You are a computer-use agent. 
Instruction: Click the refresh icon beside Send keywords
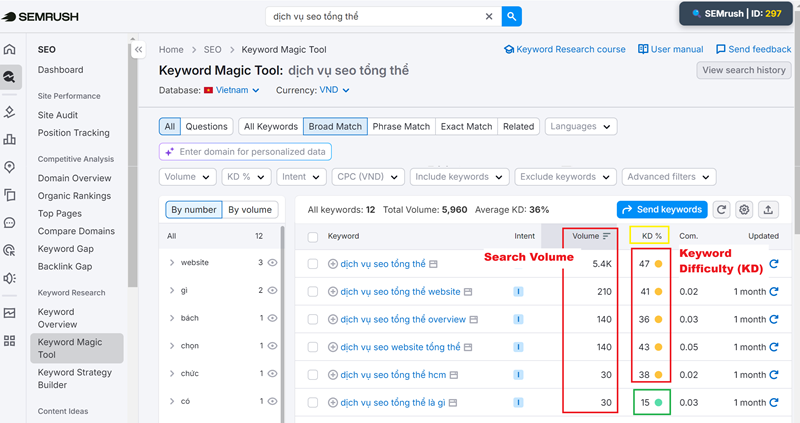point(721,209)
